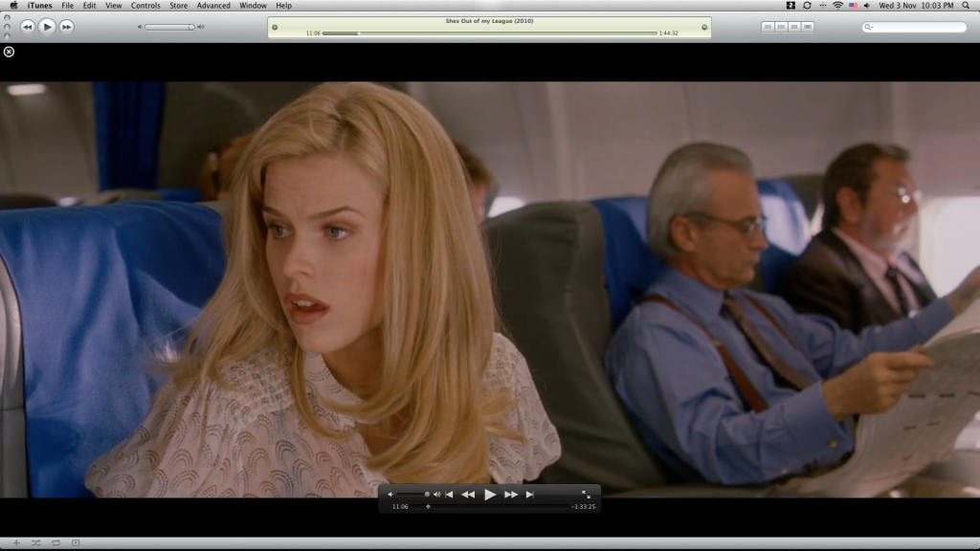The image size is (980, 551).
Task: Click the Play button in iTunes toolbar
Action: 47,27
